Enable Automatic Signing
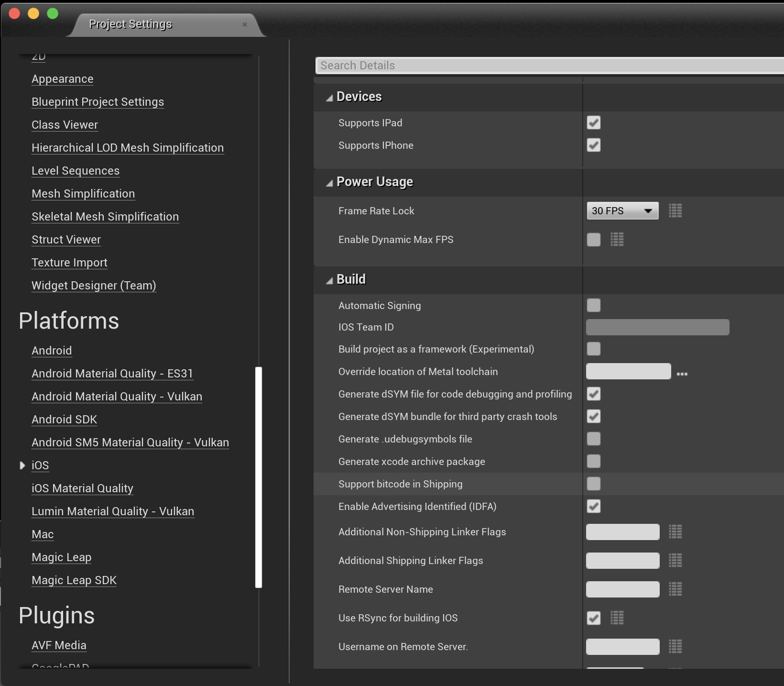Screen dimensions: 784x686 point(593,305)
